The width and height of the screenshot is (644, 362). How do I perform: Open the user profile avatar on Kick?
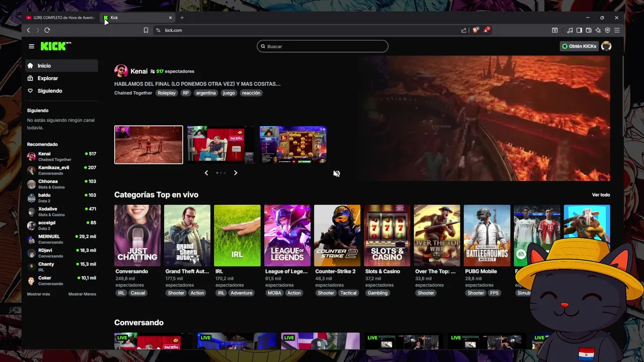606,46
